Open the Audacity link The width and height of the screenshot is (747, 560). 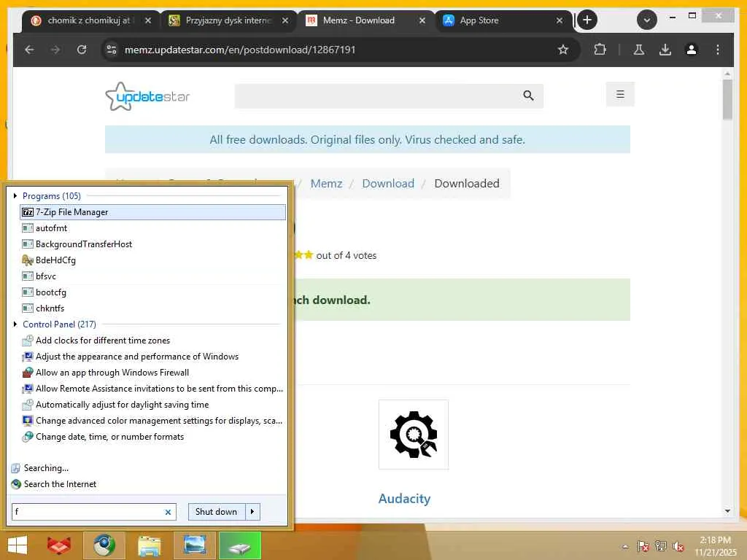tap(404, 498)
